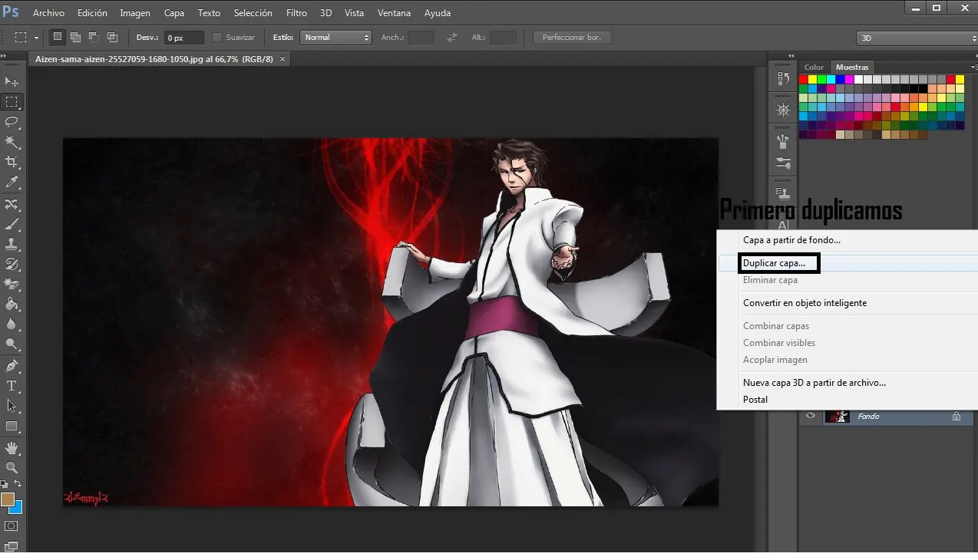Choose Subtract from selection mode
This screenshot has width=978, height=560.
coord(94,37)
